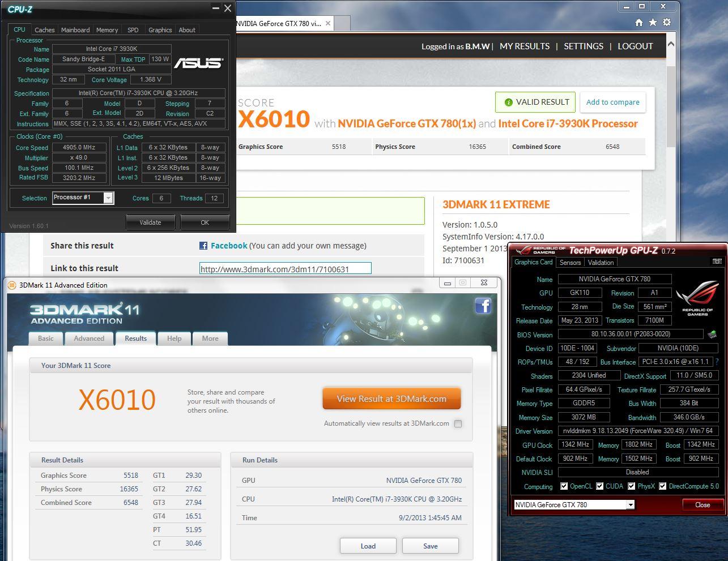Image resolution: width=728 pixels, height=561 pixels.
Task: Click the CPU-Z OK button
Action: pos(205,222)
